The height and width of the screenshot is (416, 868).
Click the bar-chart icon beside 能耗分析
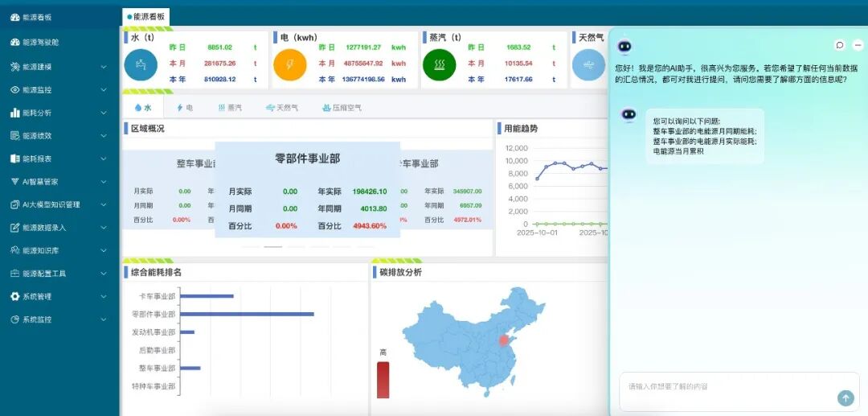(15, 113)
